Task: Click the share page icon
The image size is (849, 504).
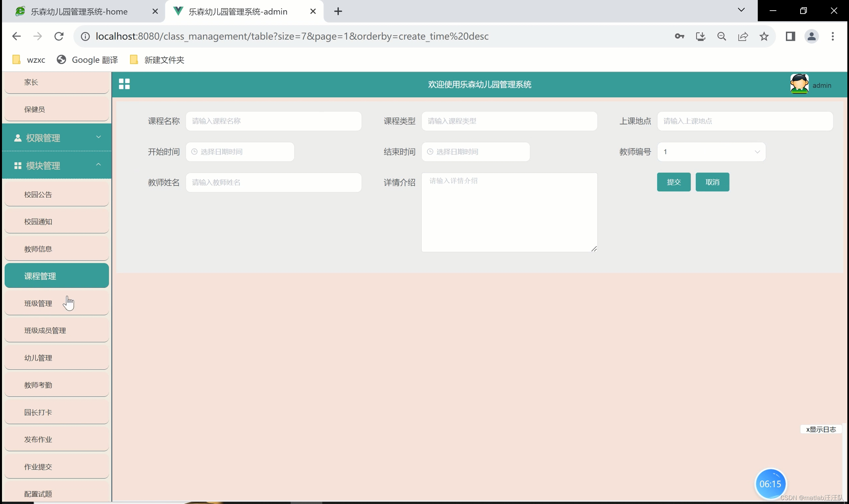Action: 743,36
